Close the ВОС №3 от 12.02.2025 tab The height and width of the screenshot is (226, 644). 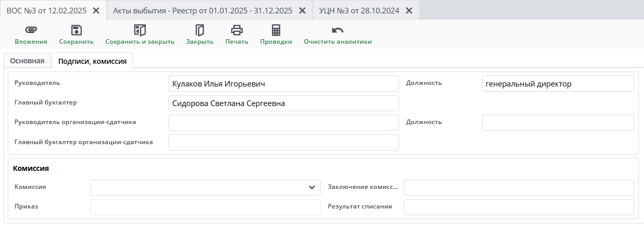pos(96,10)
